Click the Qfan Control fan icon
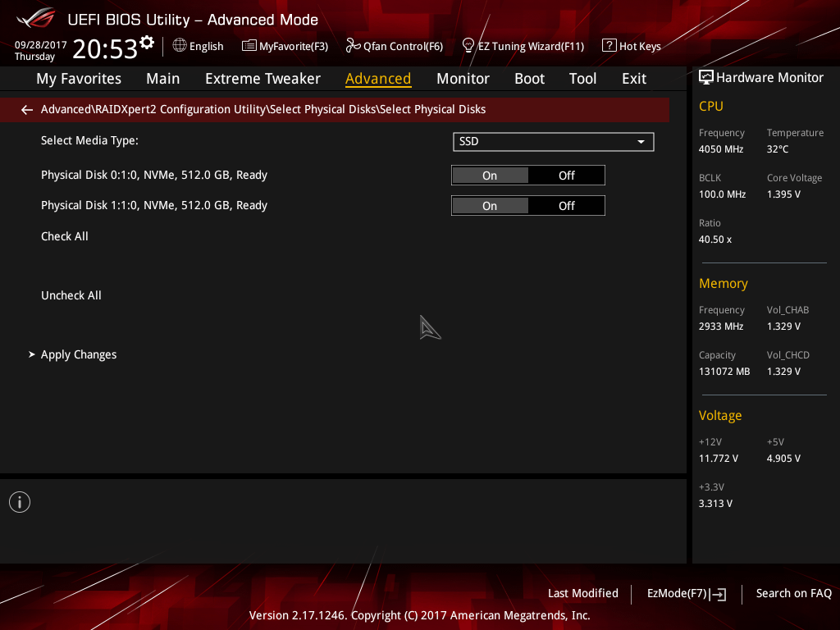 (353, 46)
